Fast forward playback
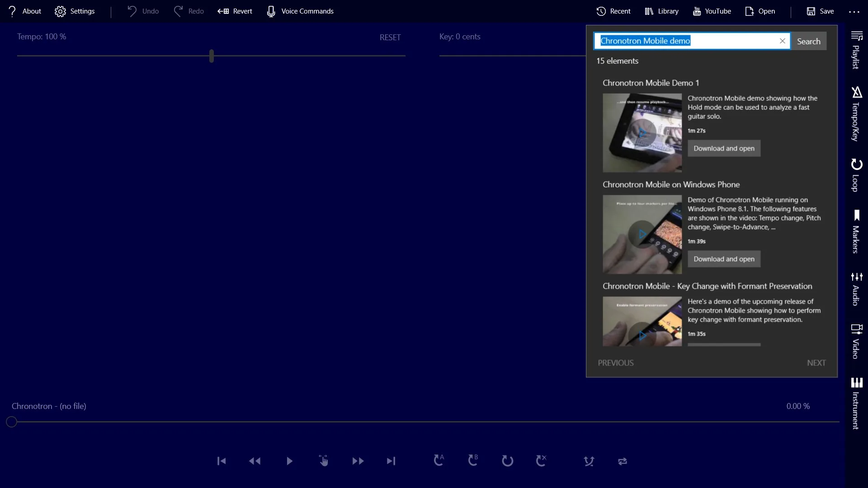Screen dimensions: 868x488 [x=358, y=461]
